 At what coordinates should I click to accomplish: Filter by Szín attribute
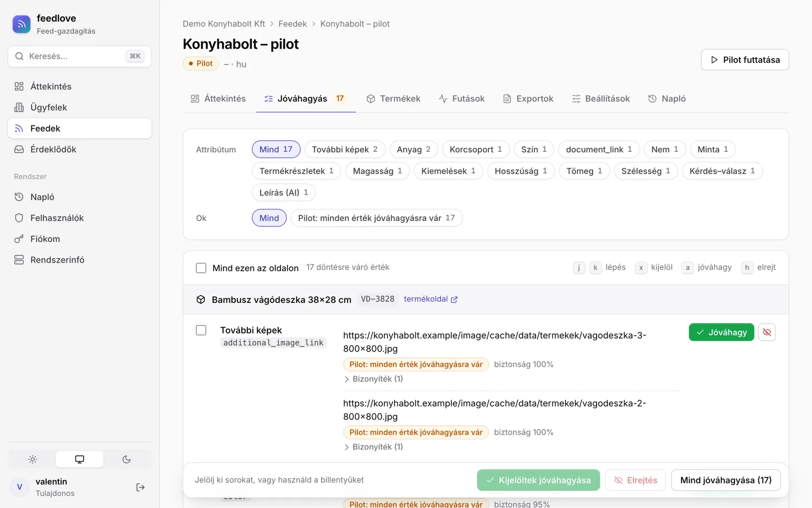coord(534,149)
